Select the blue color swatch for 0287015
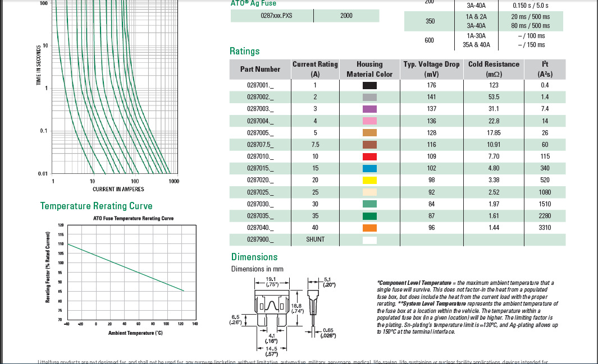The height and width of the screenshot is (364, 598). coord(369,168)
